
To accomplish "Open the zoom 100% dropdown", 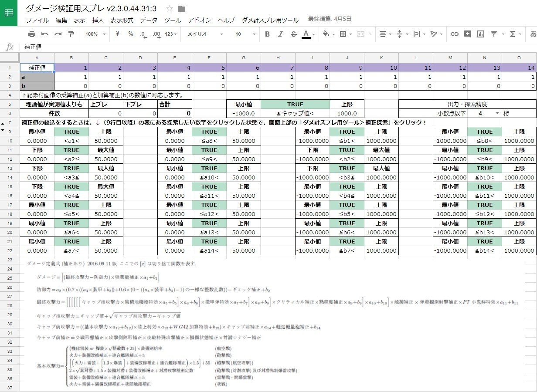I will coord(95,34).
